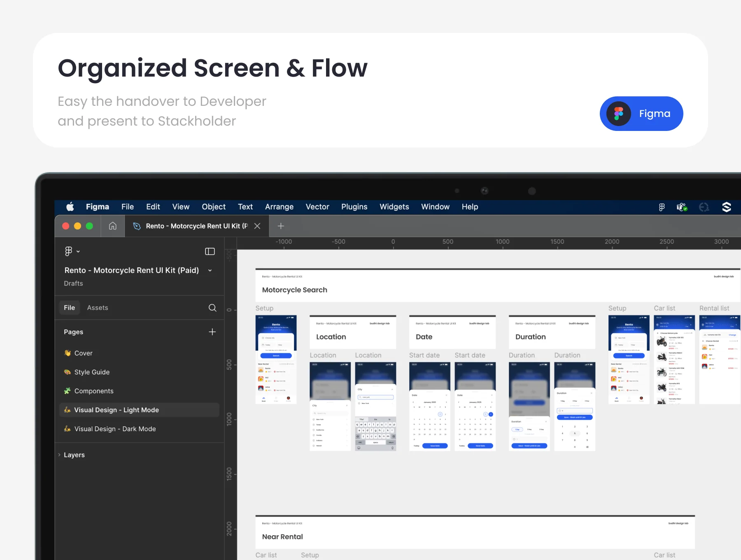The height and width of the screenshot is (560, 741).
Task: Search in the left panel
Action: [212, 308]
